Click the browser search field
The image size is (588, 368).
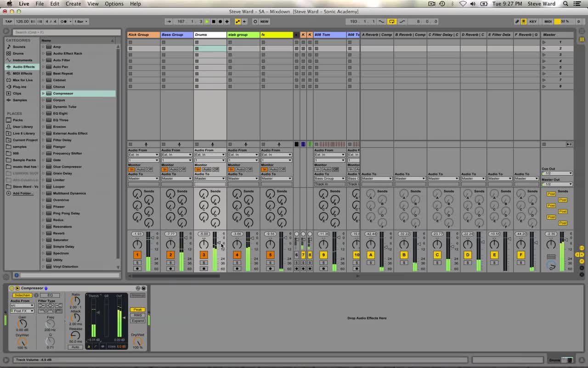tap(67, 32)
